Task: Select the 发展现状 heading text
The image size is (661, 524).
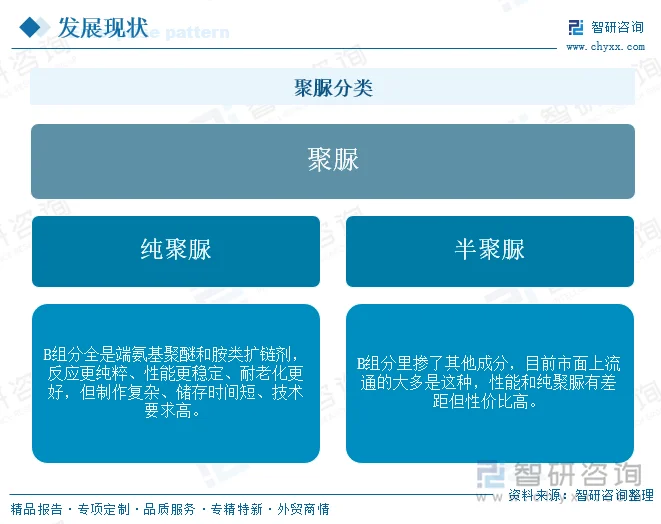Action: pyautogui.click(x=103, y=28)
